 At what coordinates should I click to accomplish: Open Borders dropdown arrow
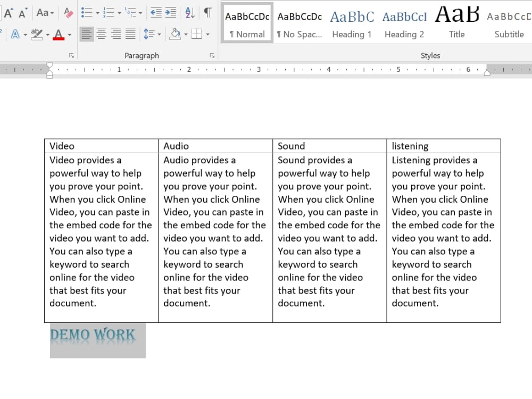click(207, 35)
